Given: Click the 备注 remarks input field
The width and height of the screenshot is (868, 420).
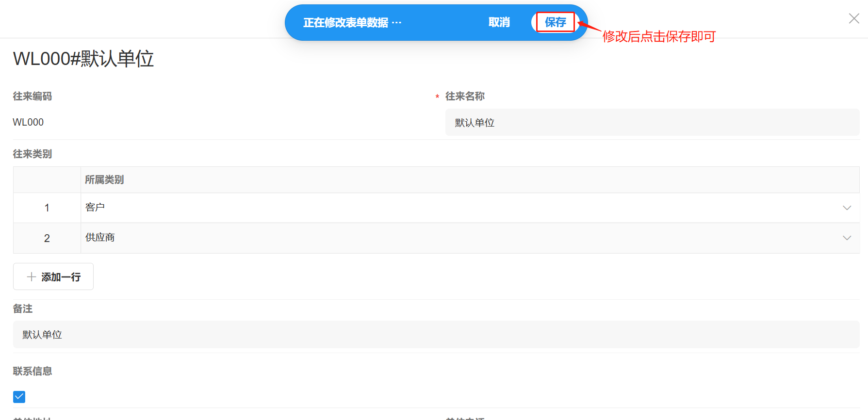Looking at the screenshot, I should [436, 334].
